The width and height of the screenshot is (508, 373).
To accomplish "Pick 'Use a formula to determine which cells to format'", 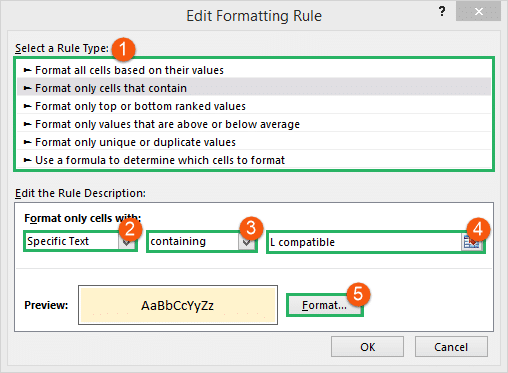I will [x=254, y=160].
